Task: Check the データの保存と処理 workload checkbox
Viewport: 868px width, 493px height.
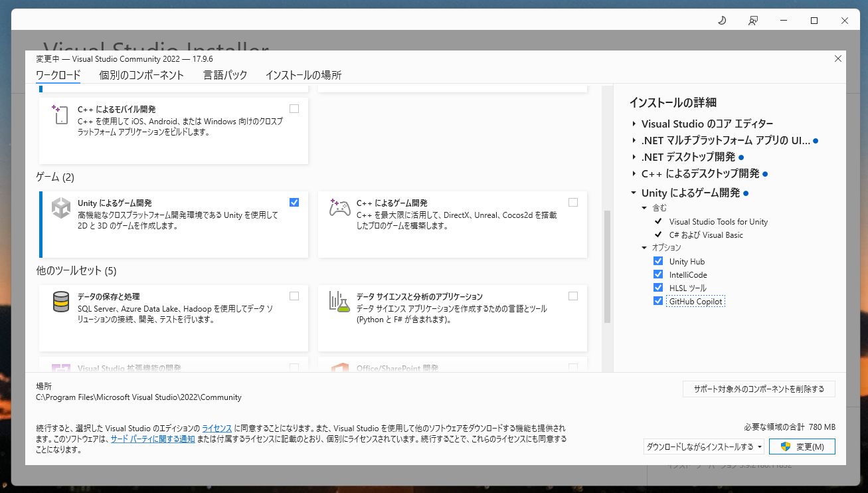Action: [x=294, y=296]
